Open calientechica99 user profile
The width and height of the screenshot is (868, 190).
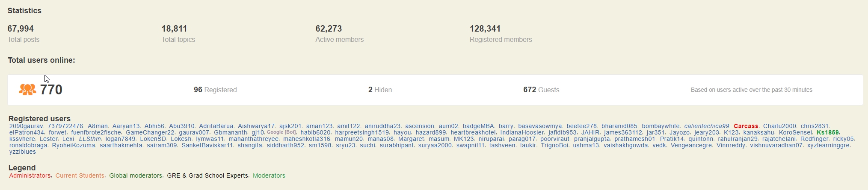706,126
